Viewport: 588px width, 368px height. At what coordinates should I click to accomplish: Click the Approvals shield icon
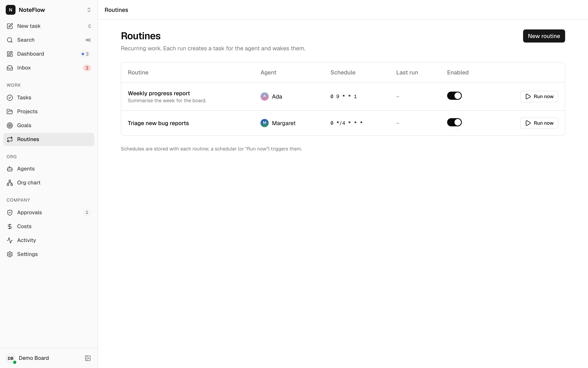pyautogui.click(x=10, y=212)
